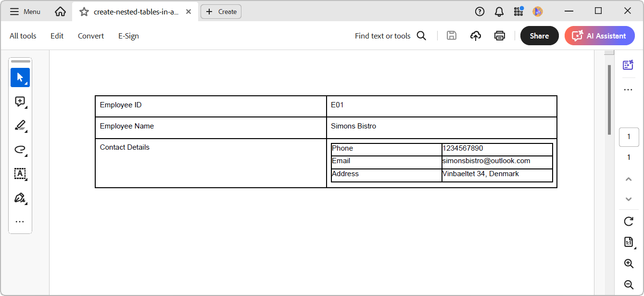The width and height of the screenshot is (644, 296).
Task: Open the generative summary panel icon
Action: coord(628,65)
